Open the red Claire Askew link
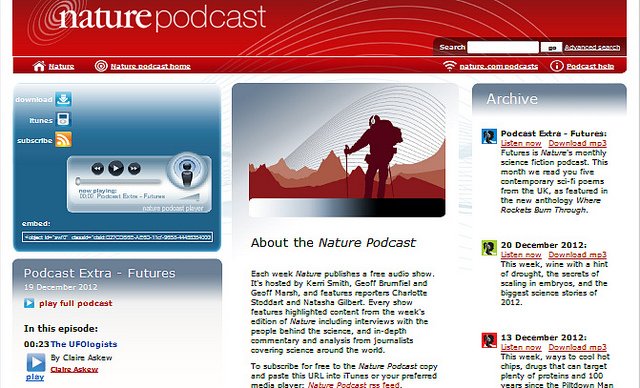The image size is (640, 388). (x=74, y=370)
